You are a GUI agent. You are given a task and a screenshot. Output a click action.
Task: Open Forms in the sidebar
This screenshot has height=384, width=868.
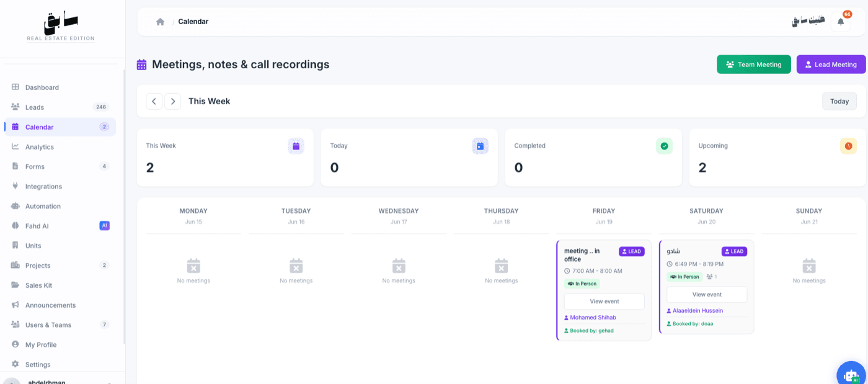point(60,166)
